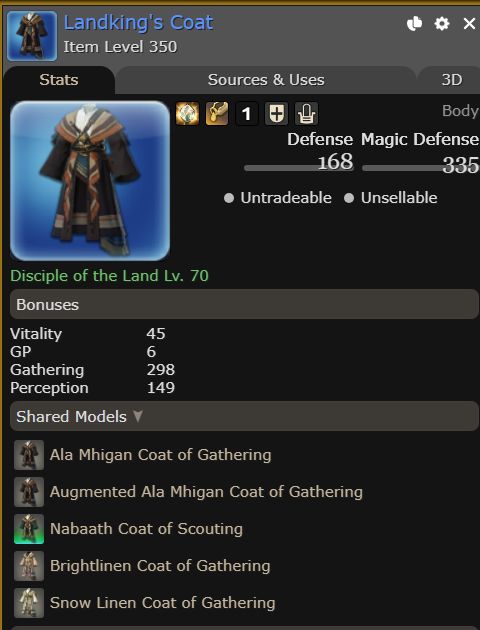The height and width of the screenshot is (630, 480).
Task: Open the 3D tab
Action: pos(451,80)
